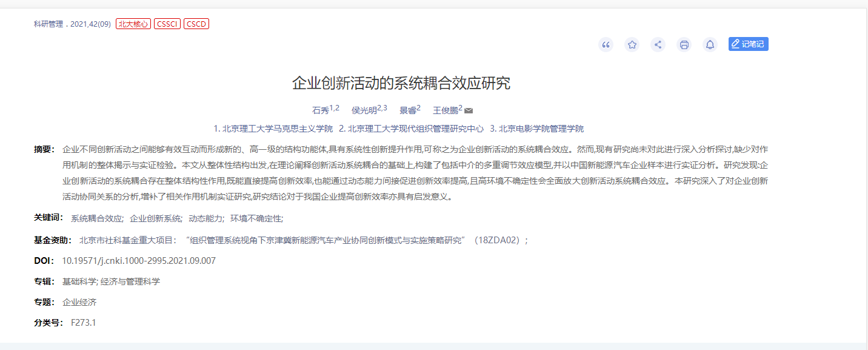
Task: Open author page for 石秀
Action: point(320,110)
